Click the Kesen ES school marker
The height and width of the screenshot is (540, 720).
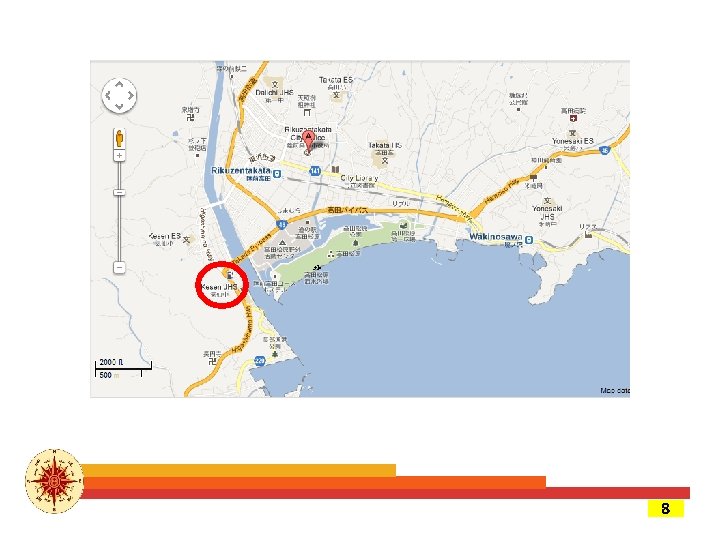point(186,239)
